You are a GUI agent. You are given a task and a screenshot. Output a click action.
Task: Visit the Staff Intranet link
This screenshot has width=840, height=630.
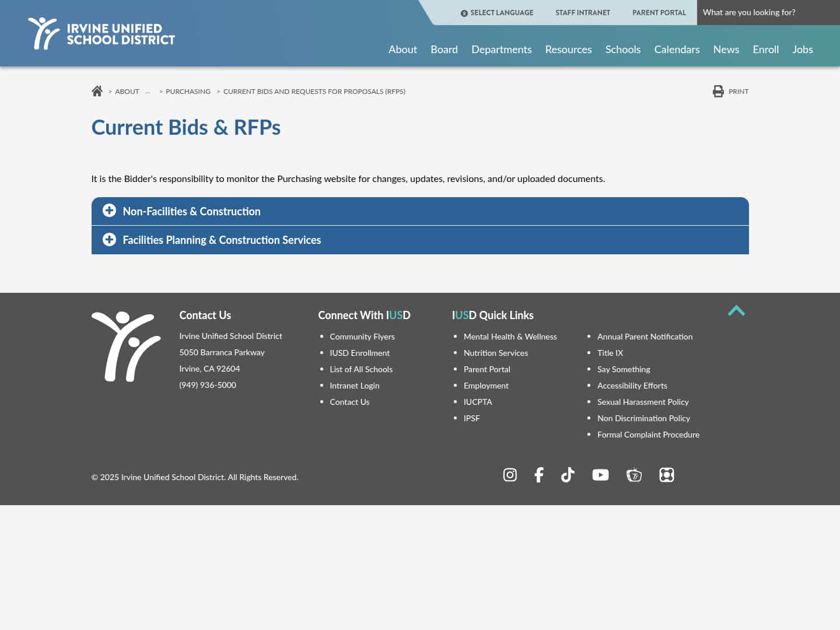click(583, 12)
